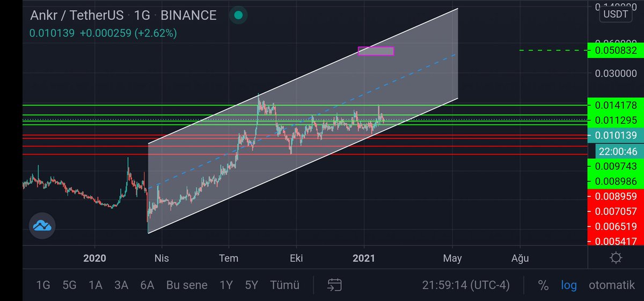This screenshot has width=644, height=301.
Task: Open chart settings gear icon
Action: coord(616,258)
